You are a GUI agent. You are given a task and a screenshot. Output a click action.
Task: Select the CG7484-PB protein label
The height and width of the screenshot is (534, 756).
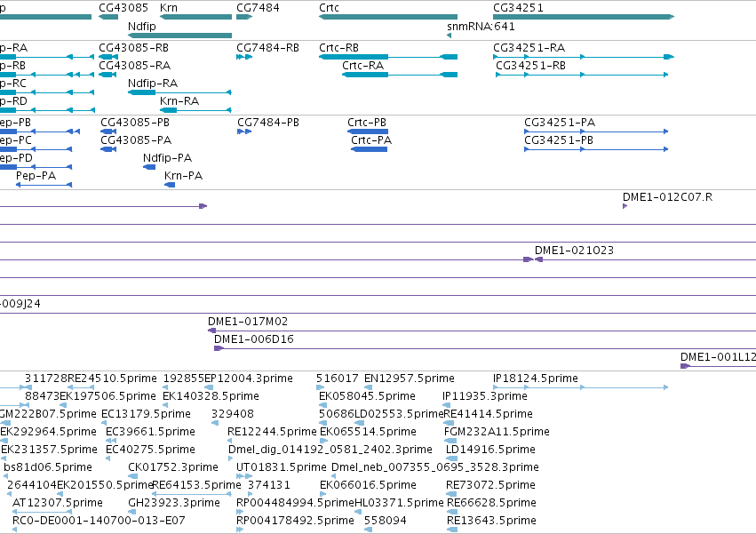(268, 123)
